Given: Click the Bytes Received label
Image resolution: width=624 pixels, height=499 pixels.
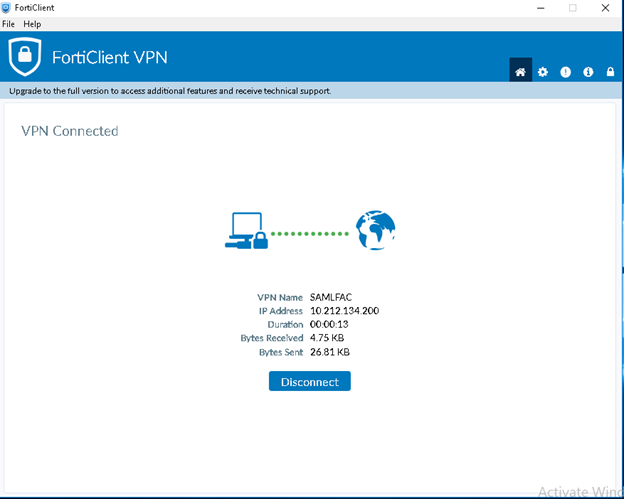Looking at the screenshot, I should coord(272,338).
